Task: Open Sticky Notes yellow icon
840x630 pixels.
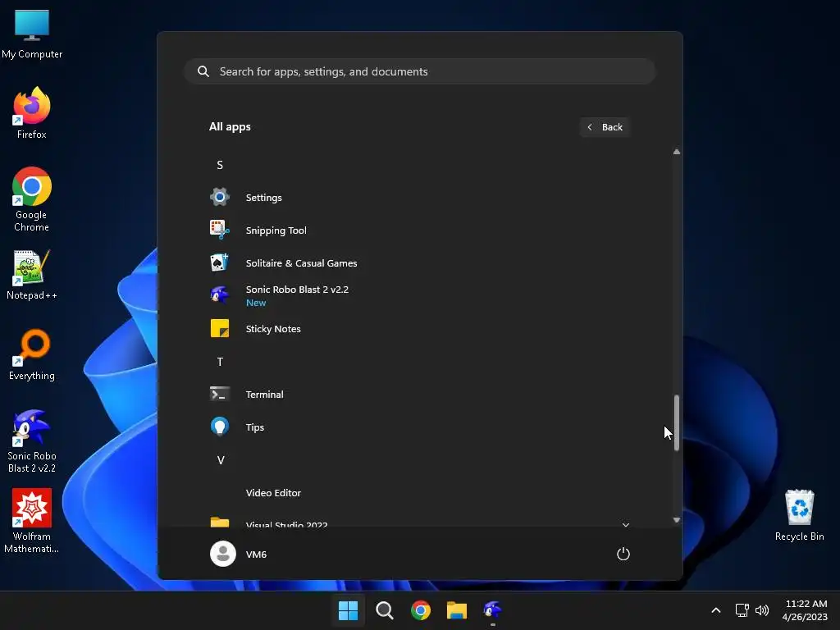Action: point(220,328)
